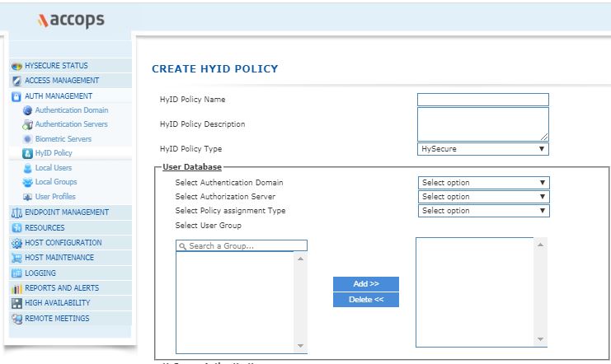Click the Remote Meetings icon
The image size is (611, 364).
16,319
